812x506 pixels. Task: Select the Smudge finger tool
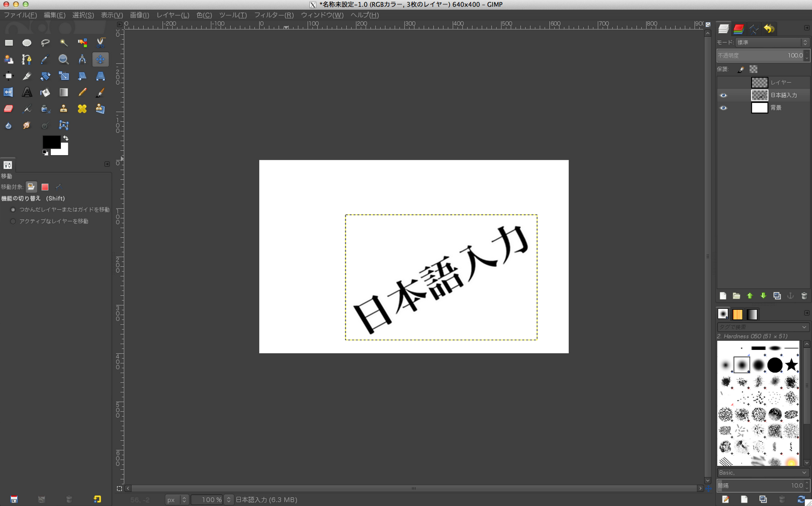point(27,125)
